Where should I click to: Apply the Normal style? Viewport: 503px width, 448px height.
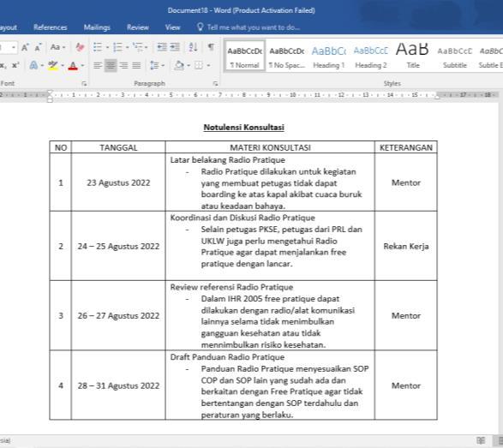[x=245, y=56]
